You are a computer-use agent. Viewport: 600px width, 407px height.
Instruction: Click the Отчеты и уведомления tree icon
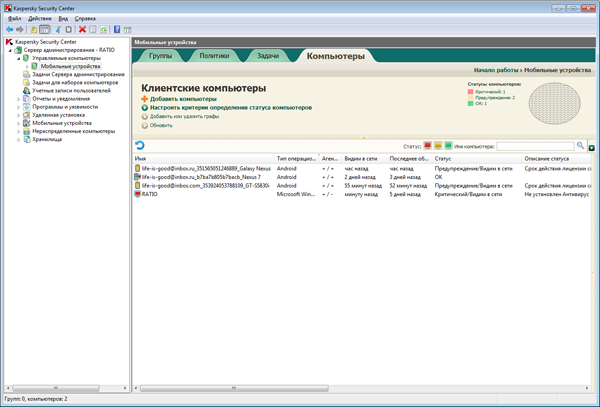tap(26, 99)
